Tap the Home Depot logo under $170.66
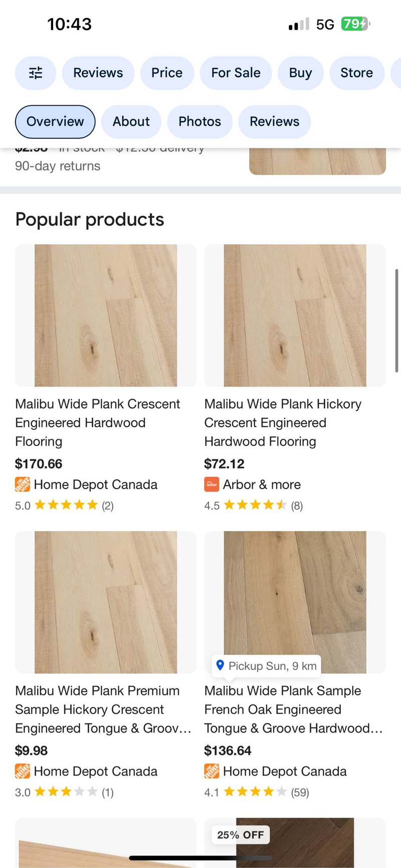 [23, 484]
